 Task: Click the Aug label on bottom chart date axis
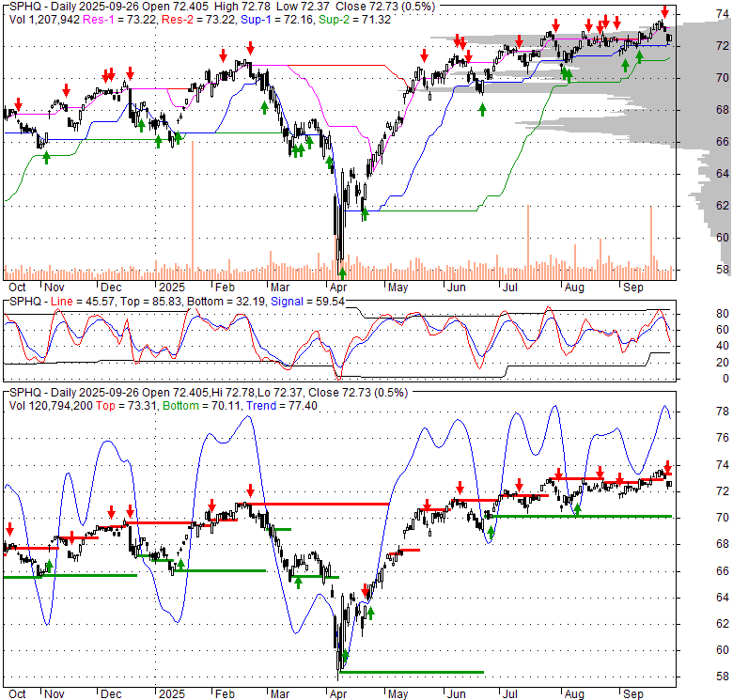[x=574, y=694]
